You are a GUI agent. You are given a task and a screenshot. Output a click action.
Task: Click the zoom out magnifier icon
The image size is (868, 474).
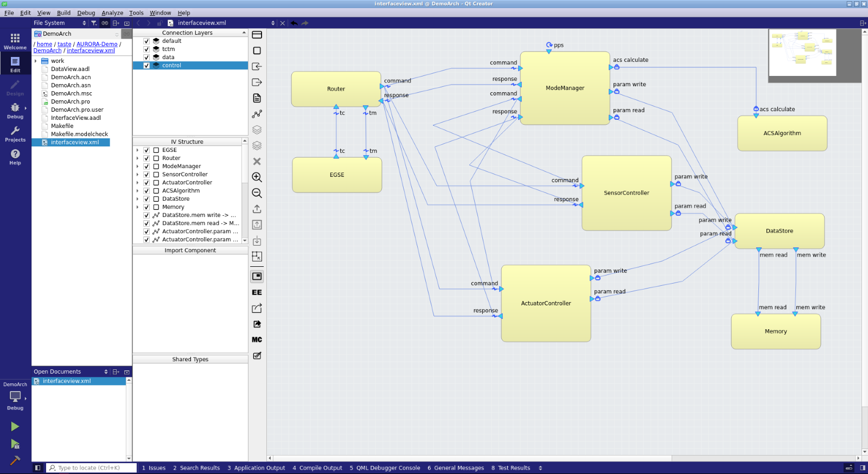(x=257, y=193)
